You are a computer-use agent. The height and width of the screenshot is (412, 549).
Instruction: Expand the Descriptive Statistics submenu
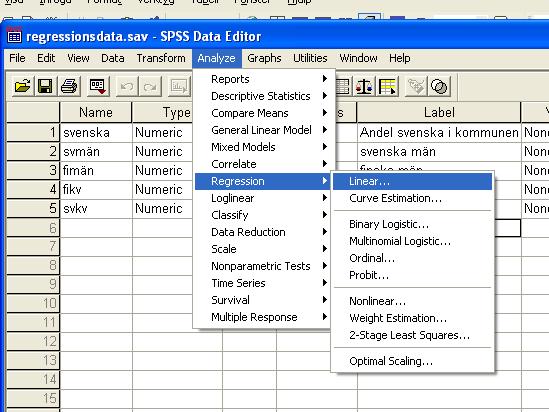262,96
